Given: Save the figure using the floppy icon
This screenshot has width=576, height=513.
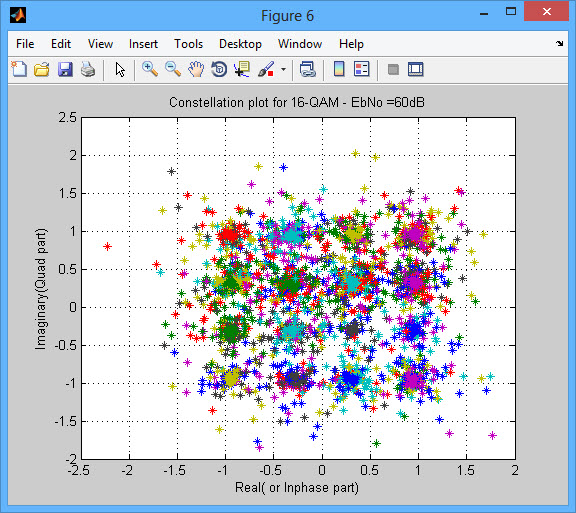Looking at the screenshot, I should point(65,69).
